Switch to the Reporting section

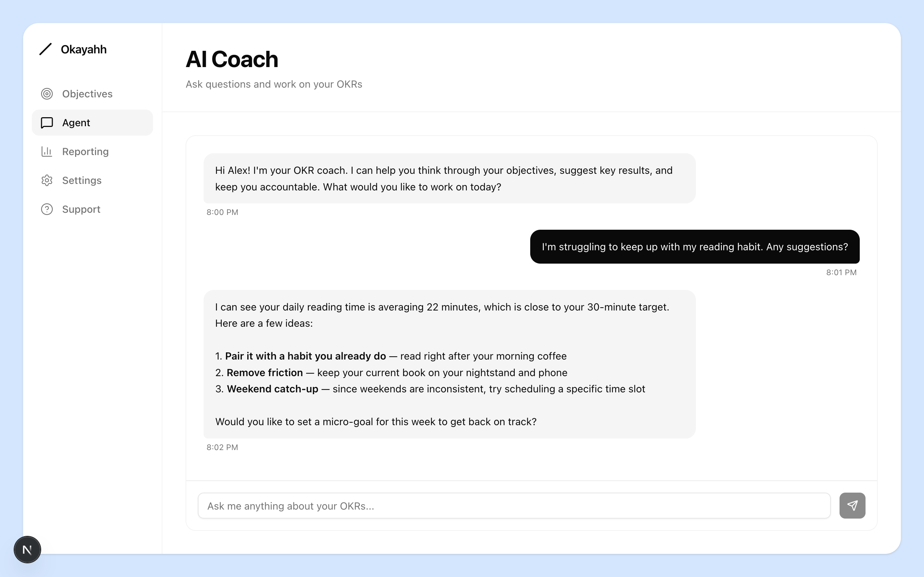(85, 151)
